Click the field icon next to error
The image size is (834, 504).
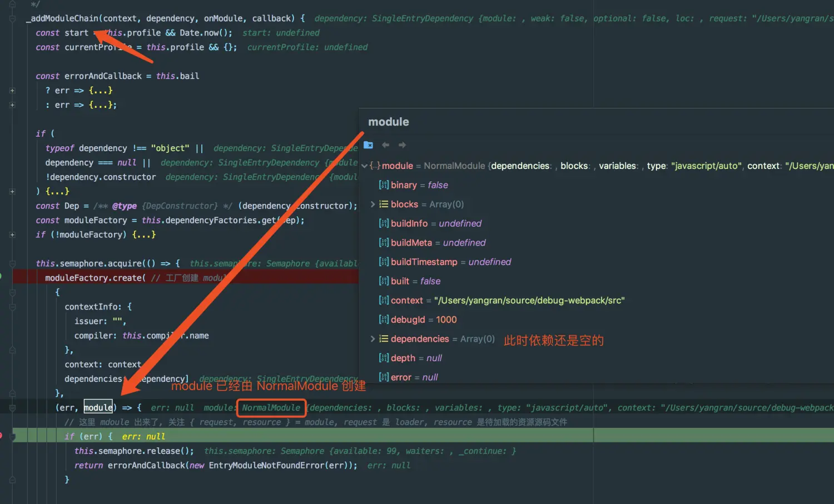tap(384, 377)
